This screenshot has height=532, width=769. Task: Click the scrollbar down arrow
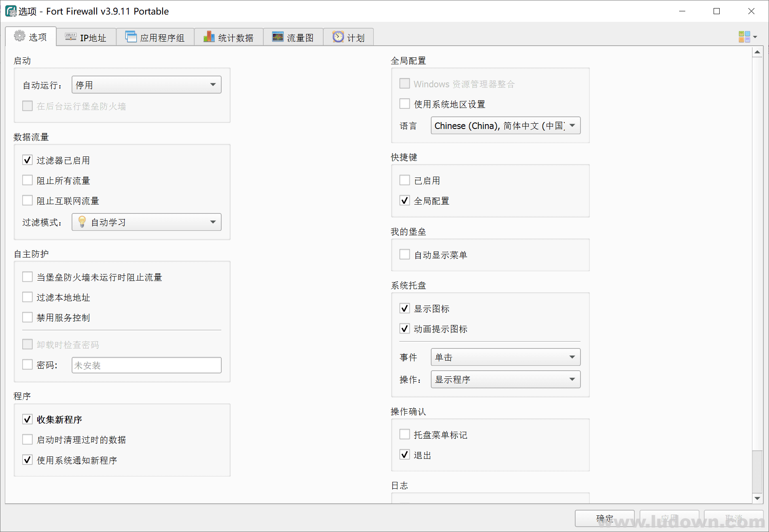click(757, 498)
